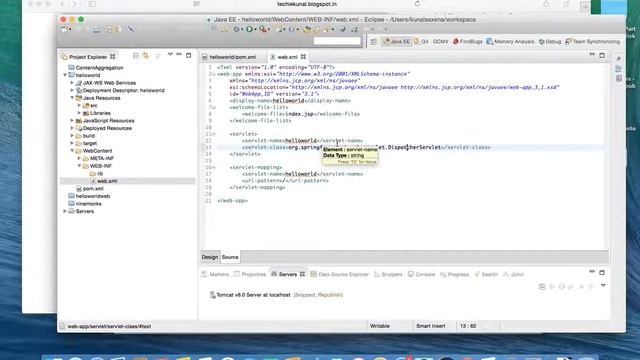Viewport: 640px width, 360px height.
Task: Click the green Run launch icon
Action: pyautogui.click(x=249, y=29)
